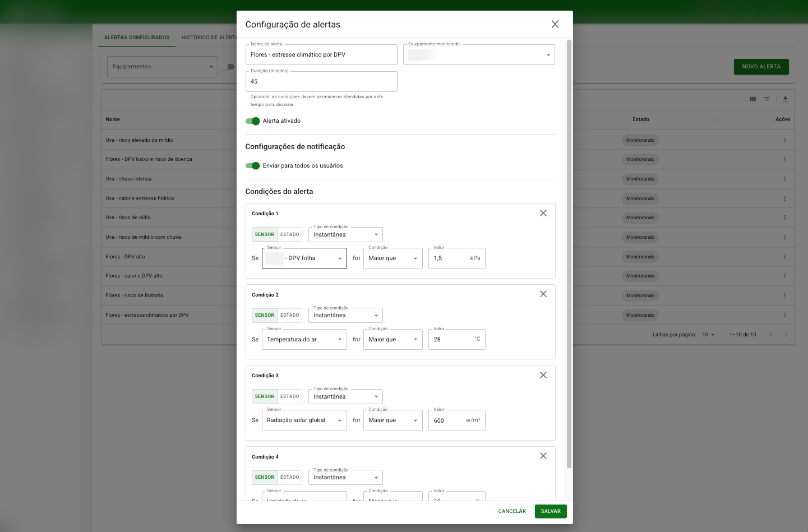
Task: Remove Condição 1 with its X icon
Action: (x=543, y=213)
